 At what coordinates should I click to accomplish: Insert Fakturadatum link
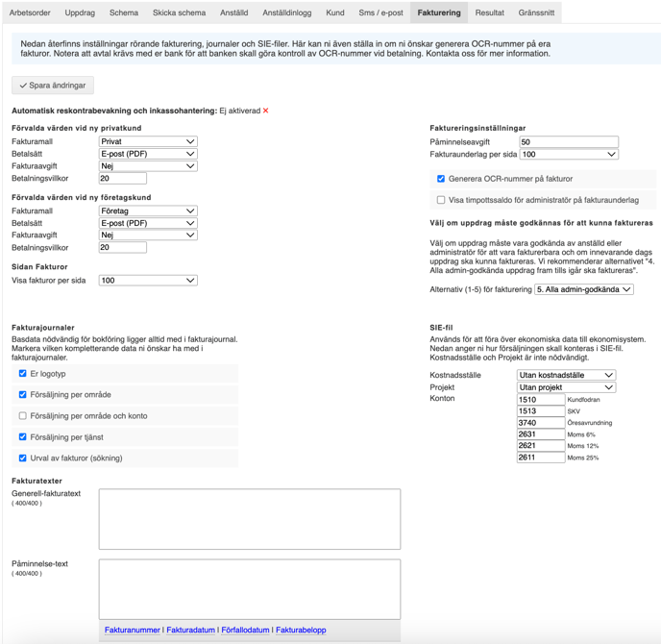tap(190, 630)
